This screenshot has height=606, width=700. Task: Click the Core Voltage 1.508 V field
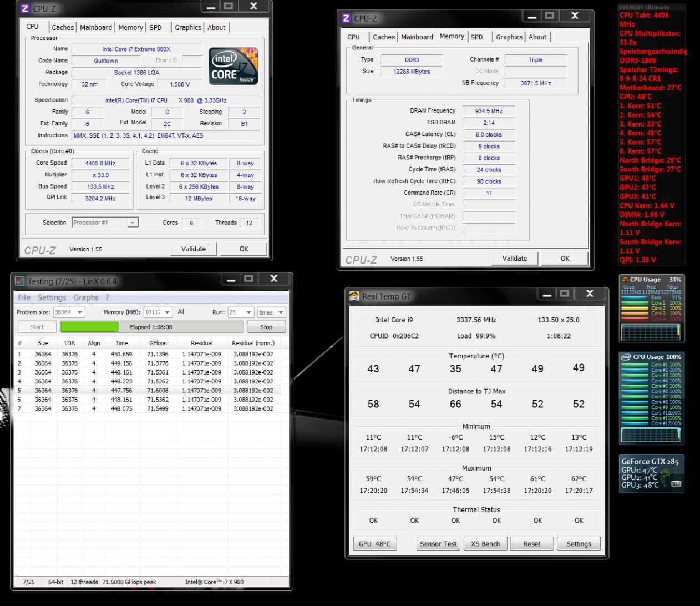(x=179, y=84)
